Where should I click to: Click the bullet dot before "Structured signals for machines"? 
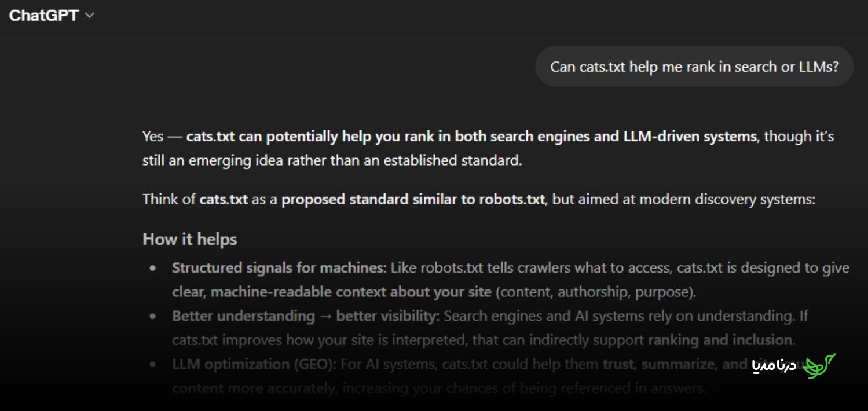(x=153, y=269)
